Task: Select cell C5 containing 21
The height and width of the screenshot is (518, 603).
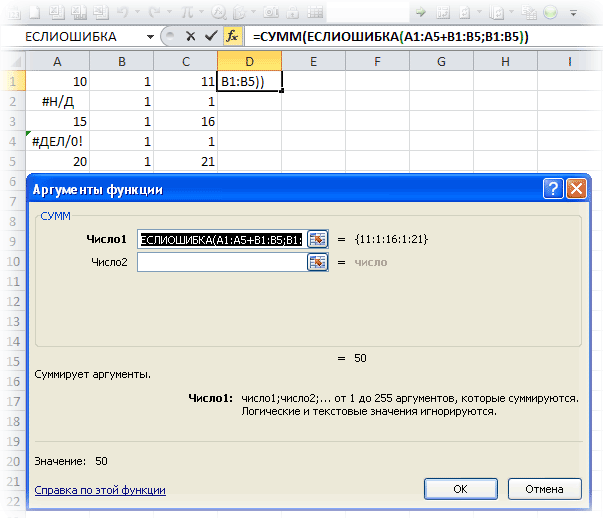Action: click(x=185, y=161)
